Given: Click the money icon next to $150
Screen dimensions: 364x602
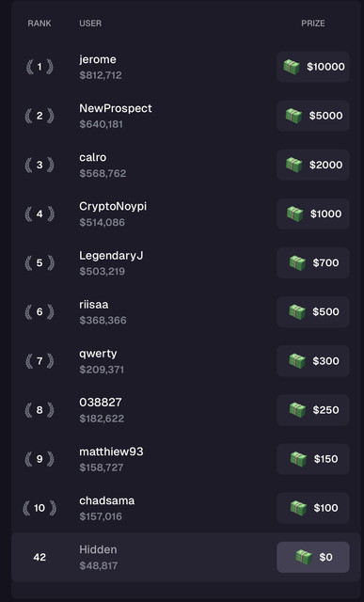Looking at the screenshot, I should click(298, 459).
